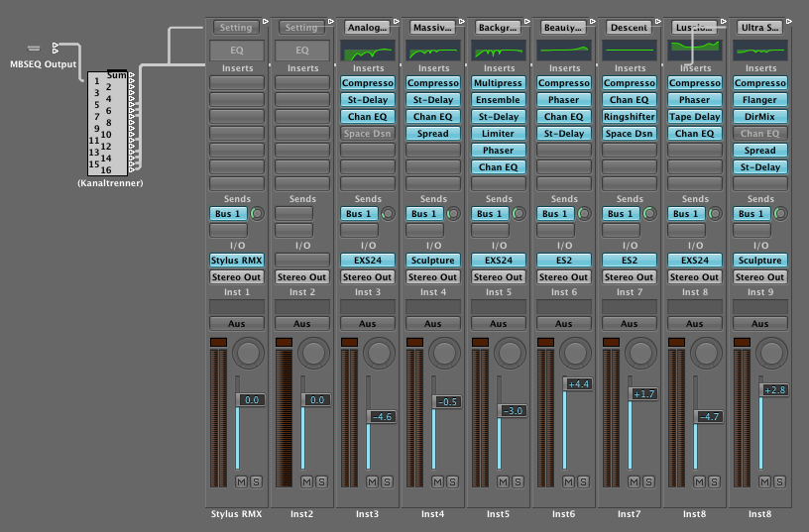This screenshot has width=809, height=532.
Task: Open the Stylus RMX instrument slot
Action: tap(236, 261)
